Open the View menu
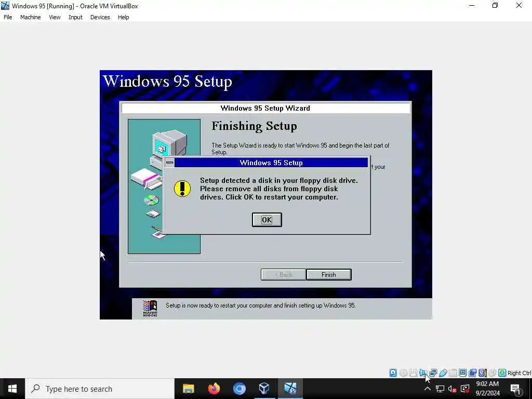Screen dimensions: 532x399 pyautogui.click(x=55, y=17)
